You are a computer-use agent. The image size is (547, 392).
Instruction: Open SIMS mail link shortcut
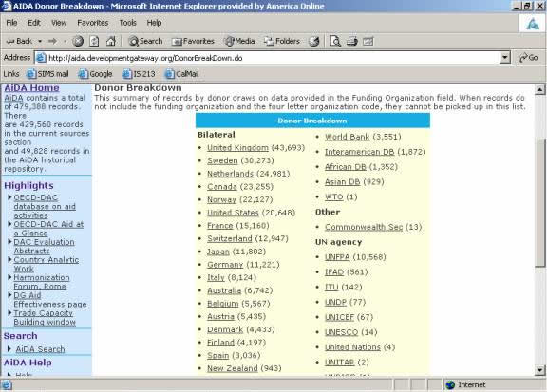[47, 74]
